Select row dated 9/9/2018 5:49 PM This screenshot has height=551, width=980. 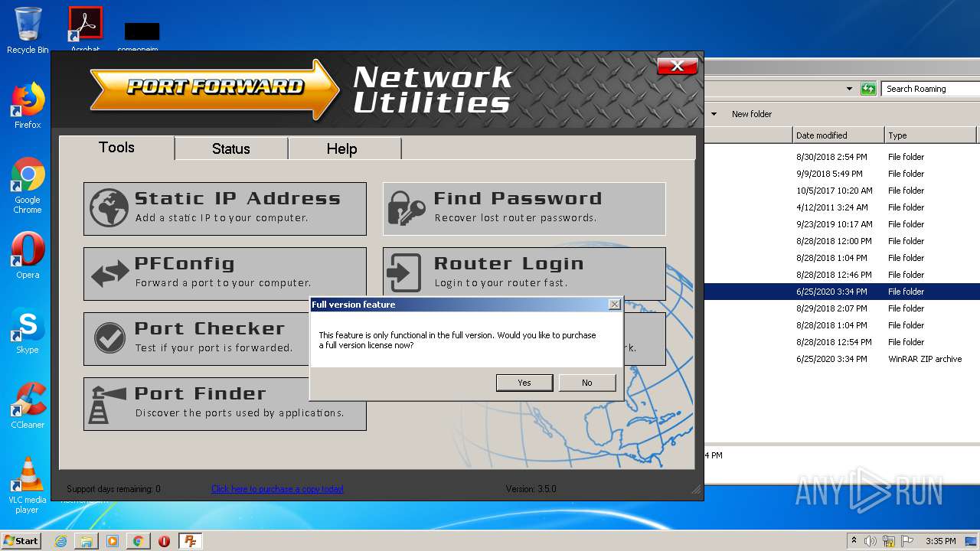point(842,174)
